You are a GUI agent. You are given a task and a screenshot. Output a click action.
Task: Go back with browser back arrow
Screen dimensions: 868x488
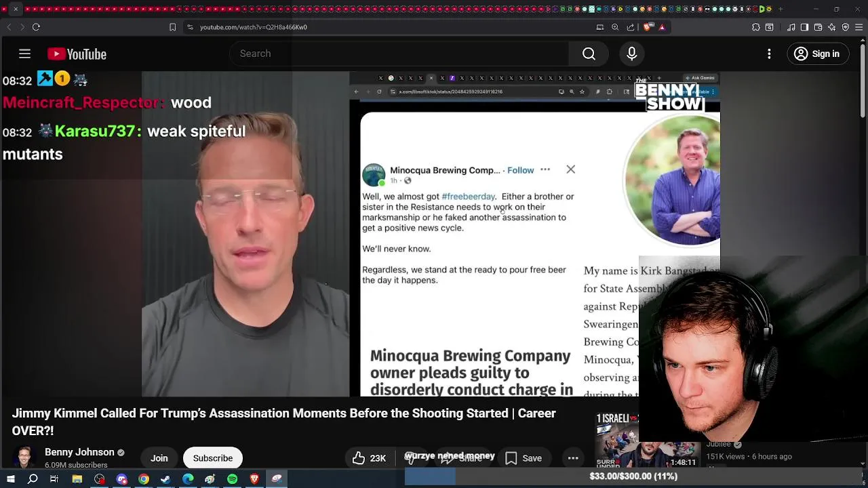tap(9, 27)
